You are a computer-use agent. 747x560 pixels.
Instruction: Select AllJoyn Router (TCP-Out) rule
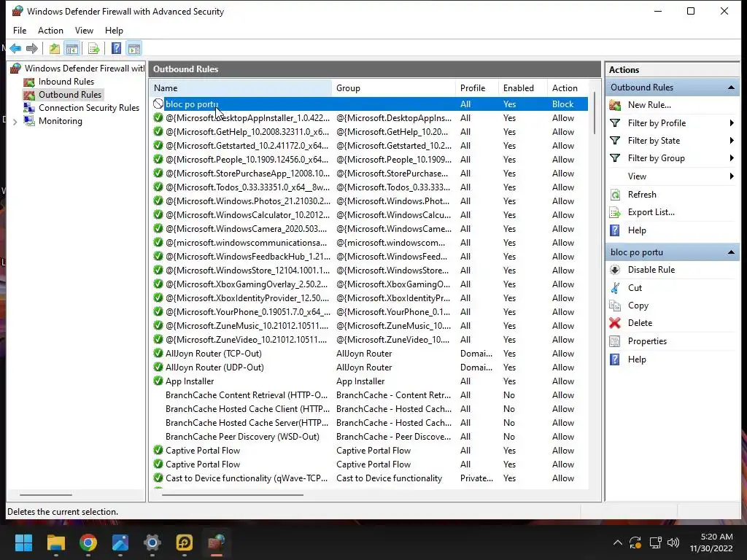pyautogui.click(x=369, y=354)
